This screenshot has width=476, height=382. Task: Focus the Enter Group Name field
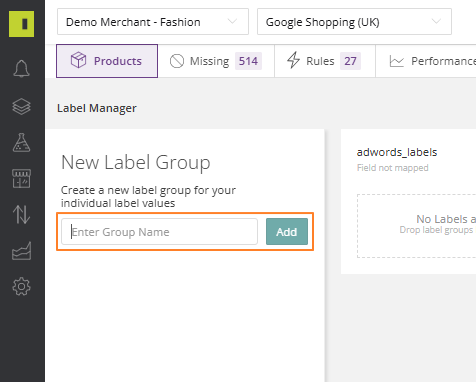point(159,232)
